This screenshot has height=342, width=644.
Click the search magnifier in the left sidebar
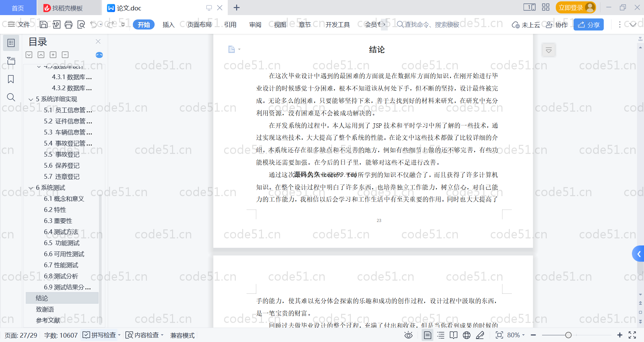click(x=11, y=97)
